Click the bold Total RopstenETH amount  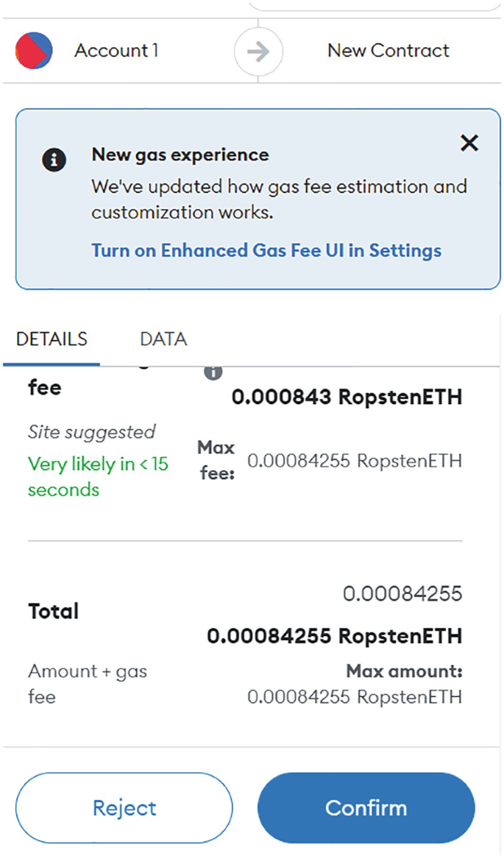pyautogui.click(x=334, y=635)
